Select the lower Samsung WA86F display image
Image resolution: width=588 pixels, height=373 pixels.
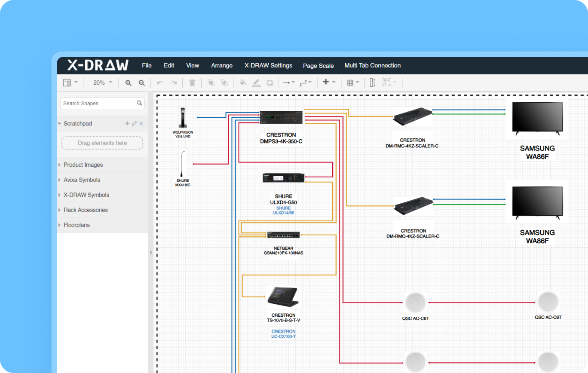click(x=537, y=202)
